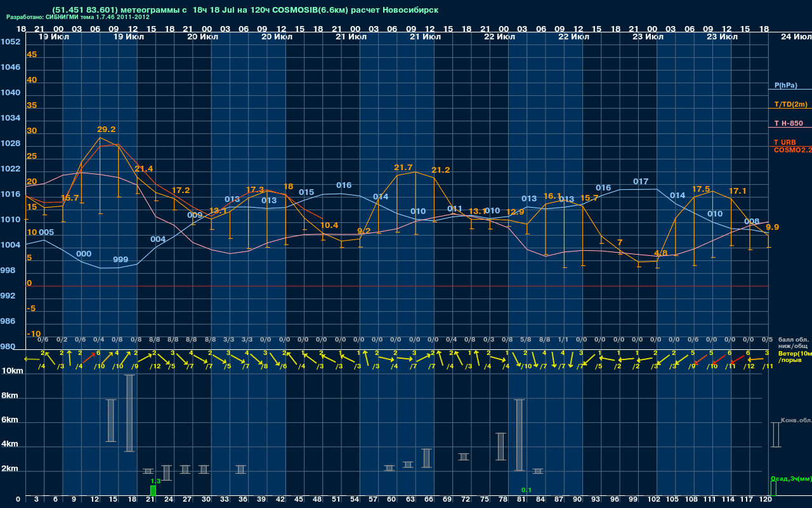Click the 'Ветер(10м)' wind legend label
This screenshot has width=812, height=508.
795,353
